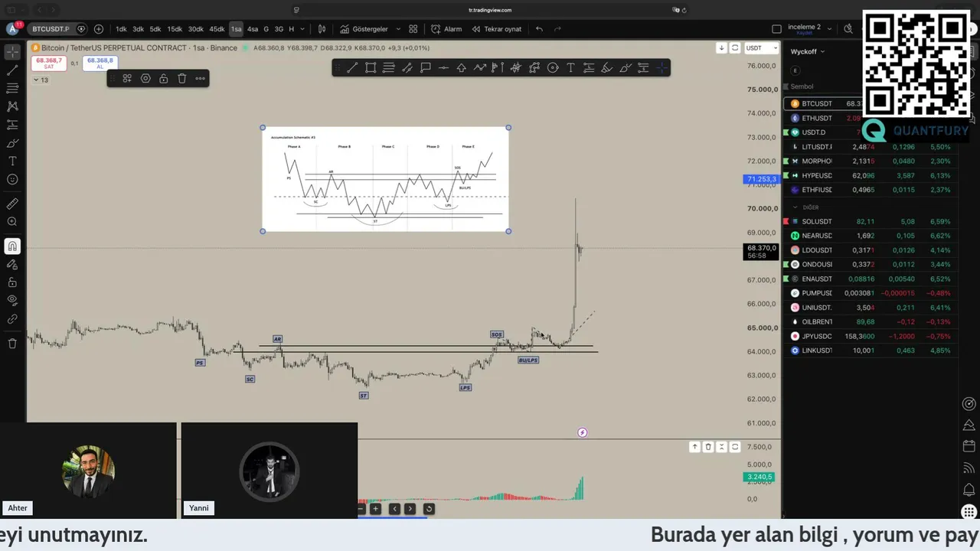980x551 pixels.
Task: Select the arrow up marker tool
Action: tap(462, 67)
